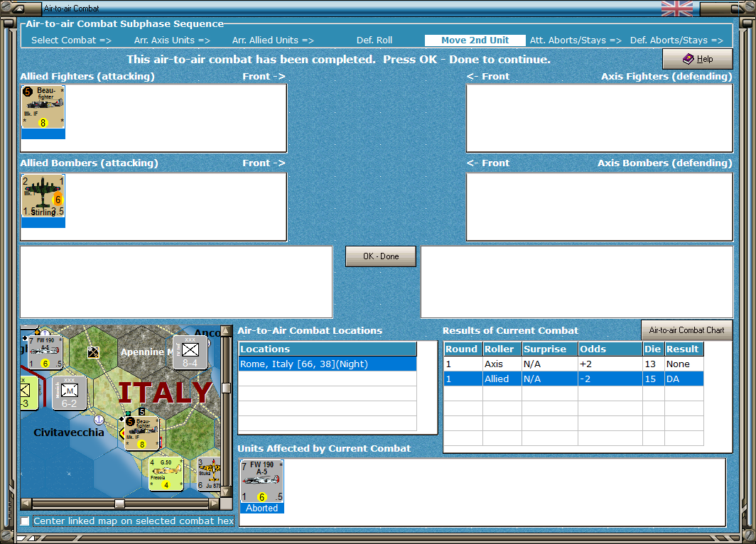
Task: Click the Civitavecchia port anchor symbol
Action: [x=99, y=420]
